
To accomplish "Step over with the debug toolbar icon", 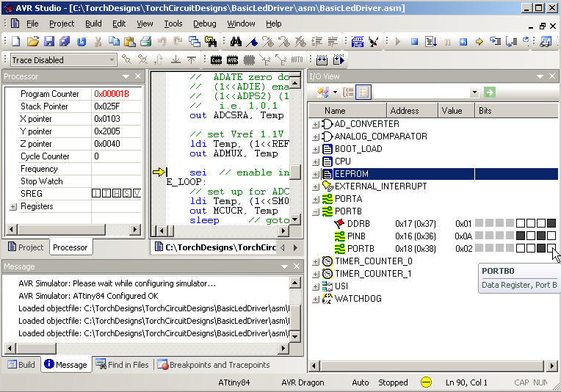I will pos(512,42).
